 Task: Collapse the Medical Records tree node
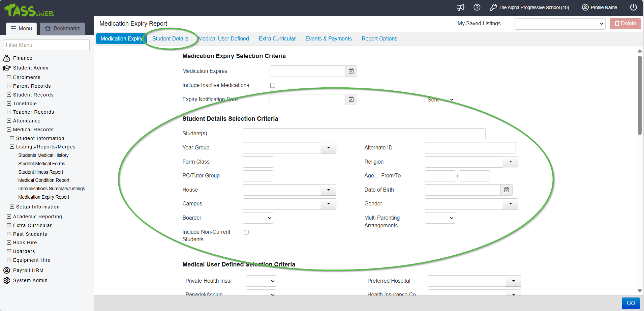(x=9, y=130)
